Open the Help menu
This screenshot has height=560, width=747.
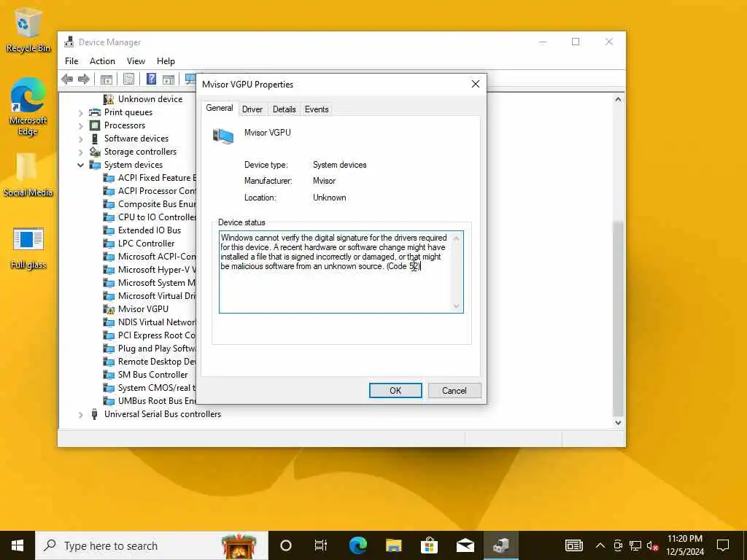[x=166, y=61]
